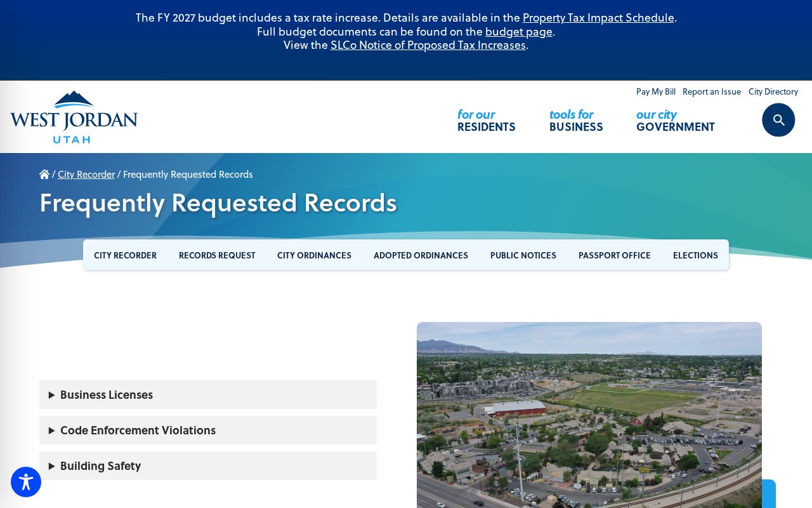
Task: Open the Records Request tab
Action: pos(217,255)
